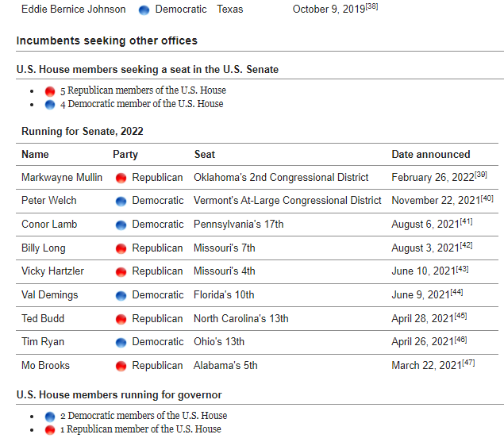Click the blue party dot in Tim Ryan row
The image size is (504, 442).
pos(121,342)
